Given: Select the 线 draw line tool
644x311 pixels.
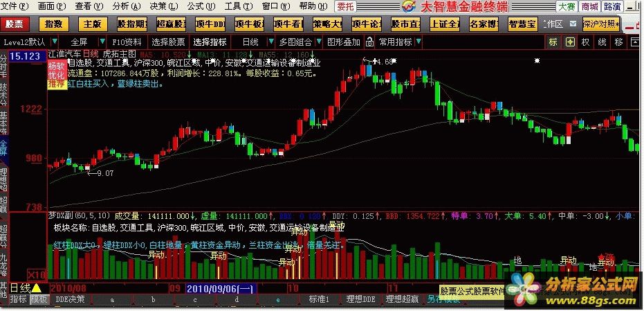Looking at the screenshot, I should (602, 42).
